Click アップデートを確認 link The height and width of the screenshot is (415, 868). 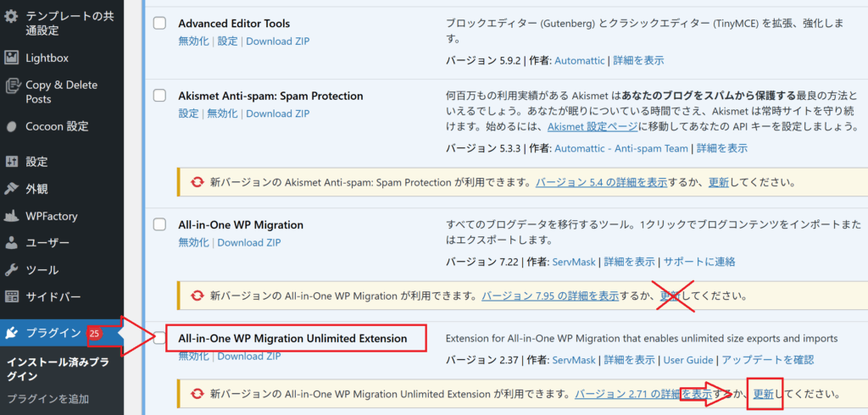click(x=768, y=360)
